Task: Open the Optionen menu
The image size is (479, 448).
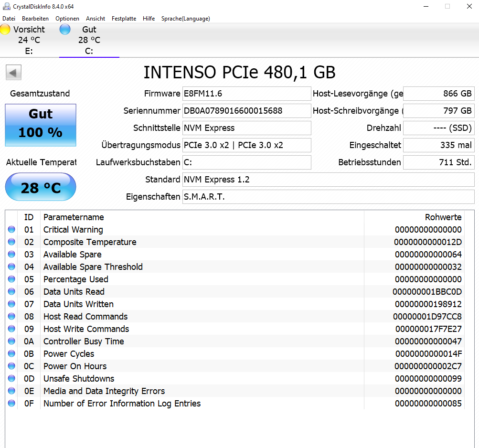Action: pyautogui.click(x=67, y=19)
